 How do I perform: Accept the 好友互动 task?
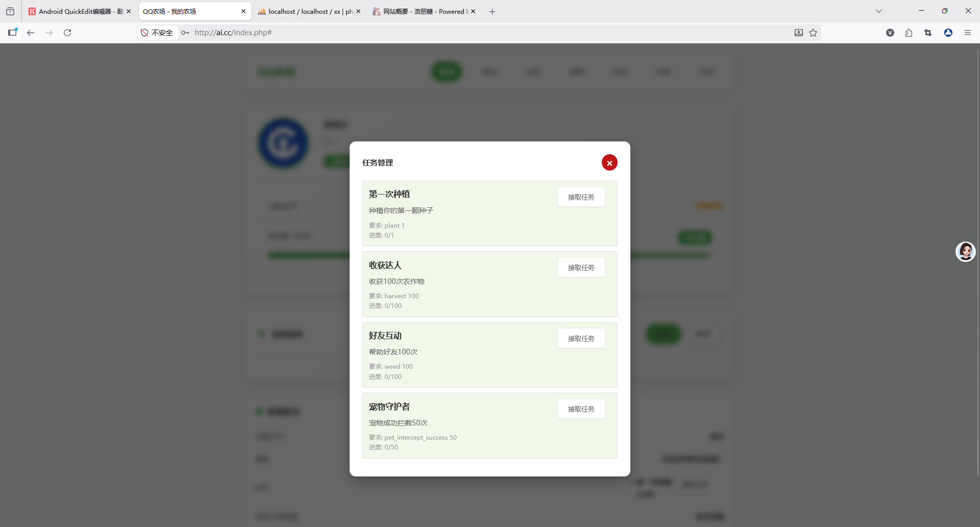[581, 339]
